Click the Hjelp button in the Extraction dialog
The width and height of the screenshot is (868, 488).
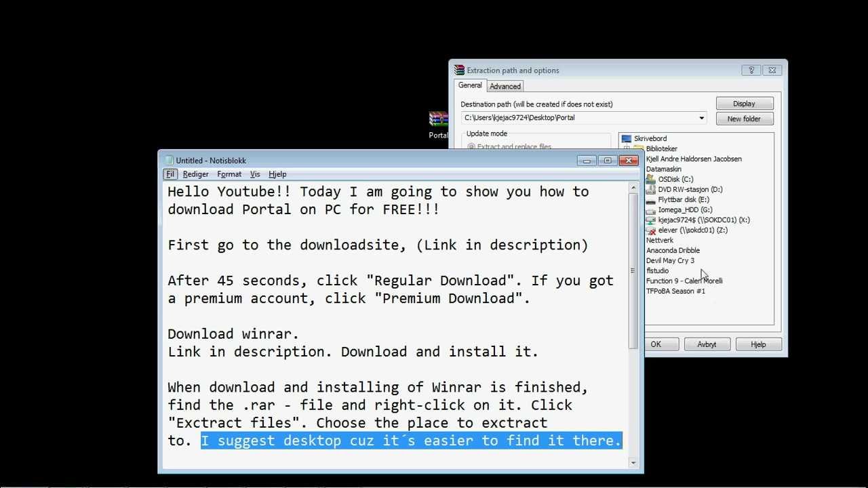tap(758, 344)
